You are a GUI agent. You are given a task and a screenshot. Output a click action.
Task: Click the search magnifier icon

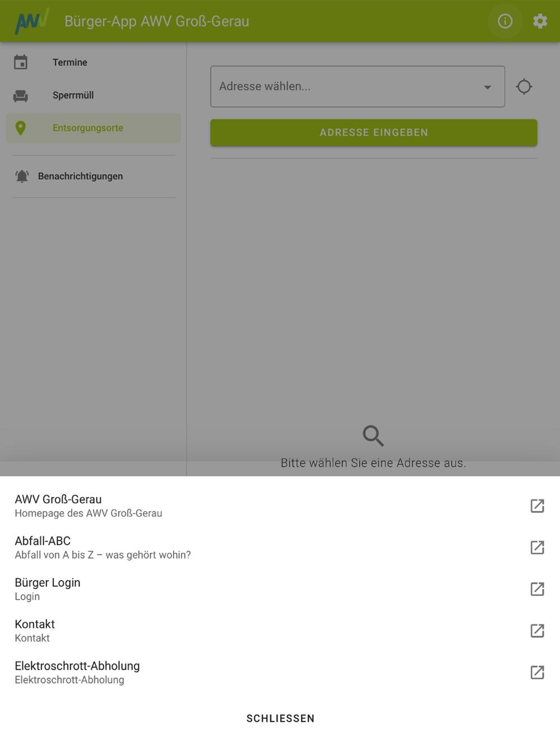coord(373,435)
